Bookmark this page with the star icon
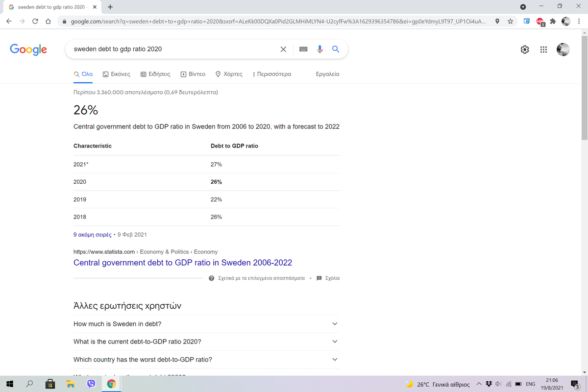The width and height of the screenshot is (588, 392). 510,22
